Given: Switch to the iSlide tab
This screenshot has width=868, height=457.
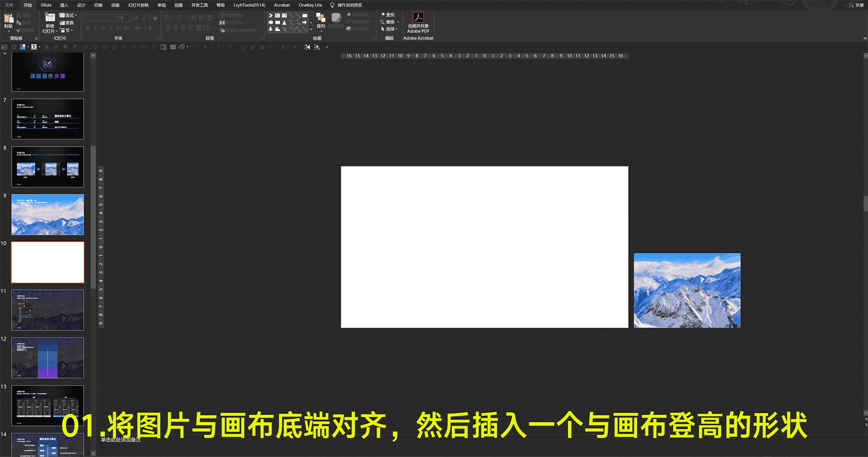Looking at the screenshot, I should [x=46, y=5].
